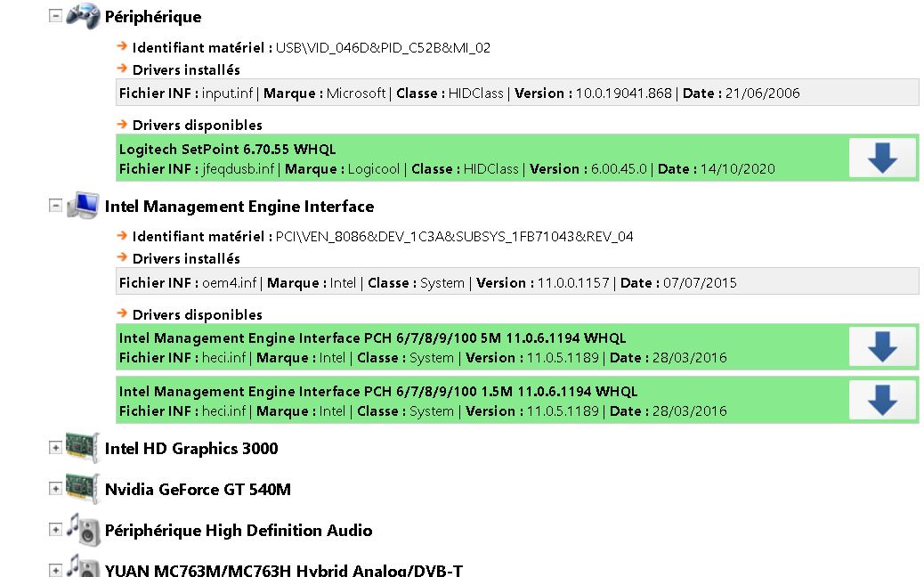Select Périphérique High Definition Audio heading
The image size is (924, 577).
pos(239,531)
